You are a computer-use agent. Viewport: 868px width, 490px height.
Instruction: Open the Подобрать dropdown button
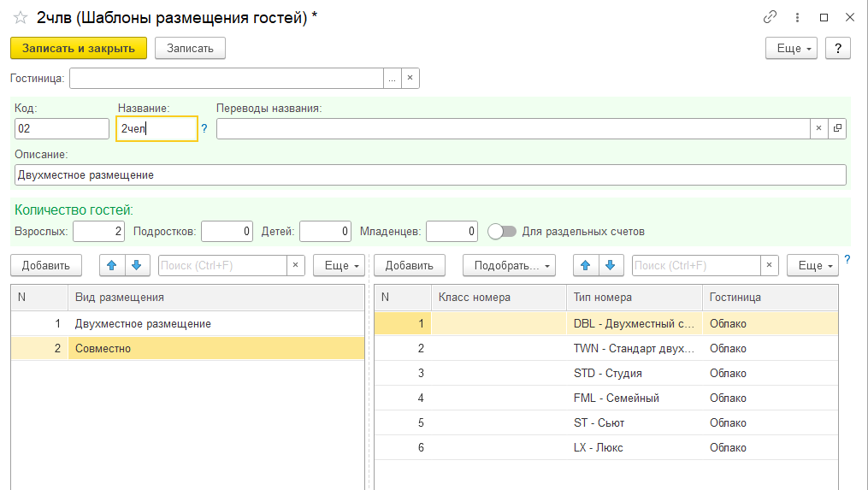509,266
